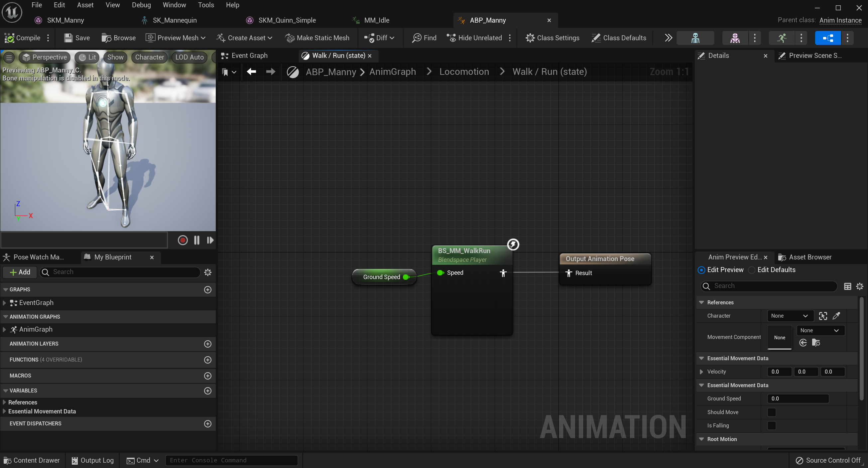Toggle Lit view mode button
Image resolution: width=868 pixels, height=468 pixels.
click(x=87, y=57)
